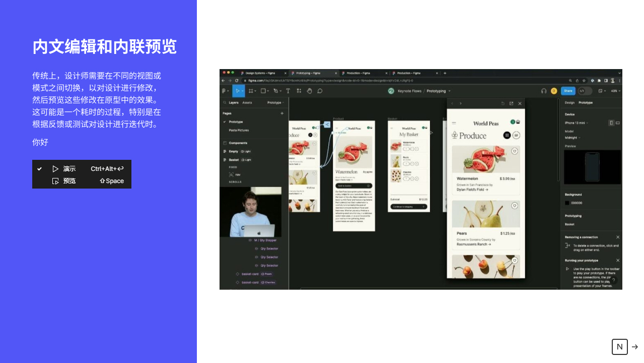Click the Resources components icon
Viewport: 644px width, 363px height.
tap(299, 91)
